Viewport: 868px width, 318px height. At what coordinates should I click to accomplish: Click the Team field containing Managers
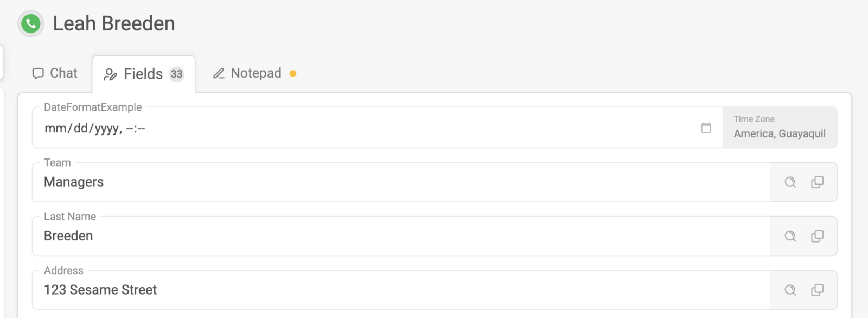(401, 182)
